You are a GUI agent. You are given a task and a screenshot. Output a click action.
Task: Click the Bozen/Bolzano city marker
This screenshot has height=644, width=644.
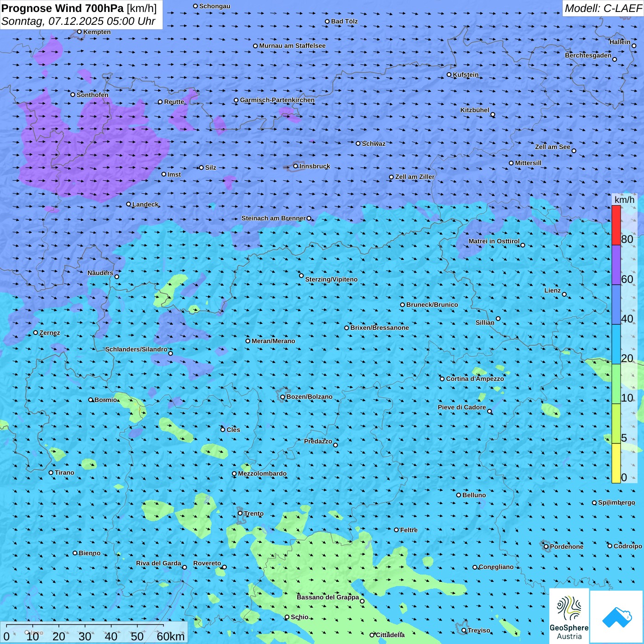[283, 397]
